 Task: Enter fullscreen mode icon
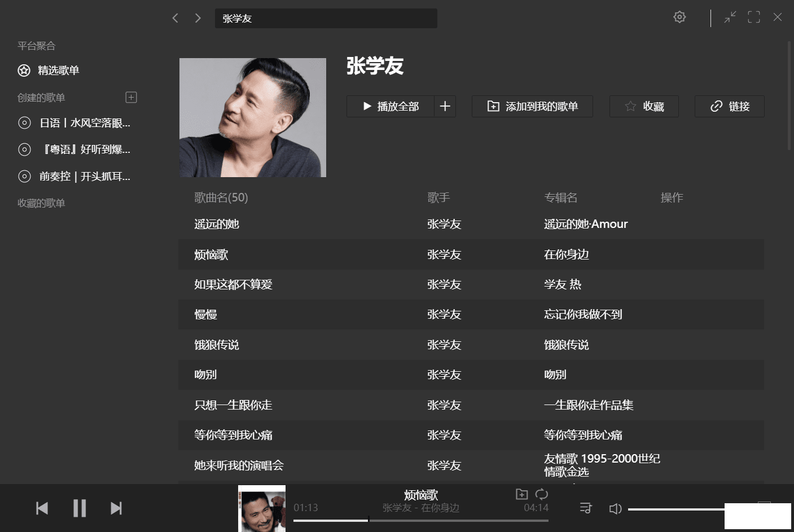754,17
